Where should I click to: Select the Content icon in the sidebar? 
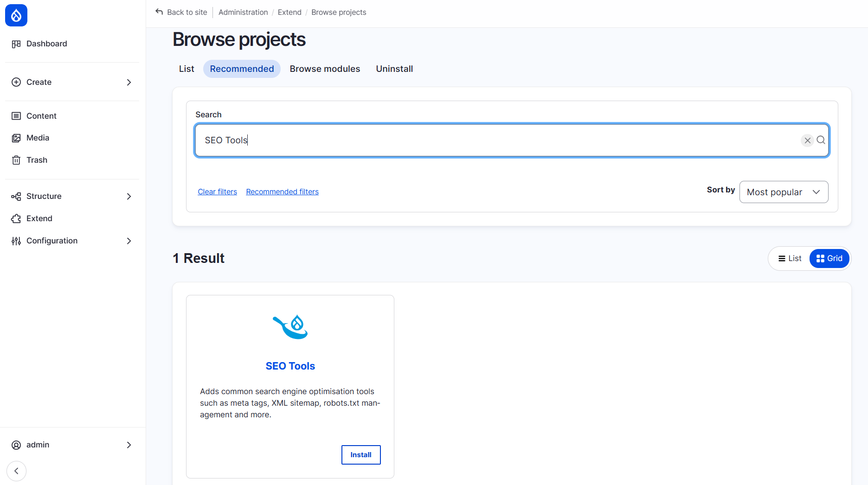point(17,115)
